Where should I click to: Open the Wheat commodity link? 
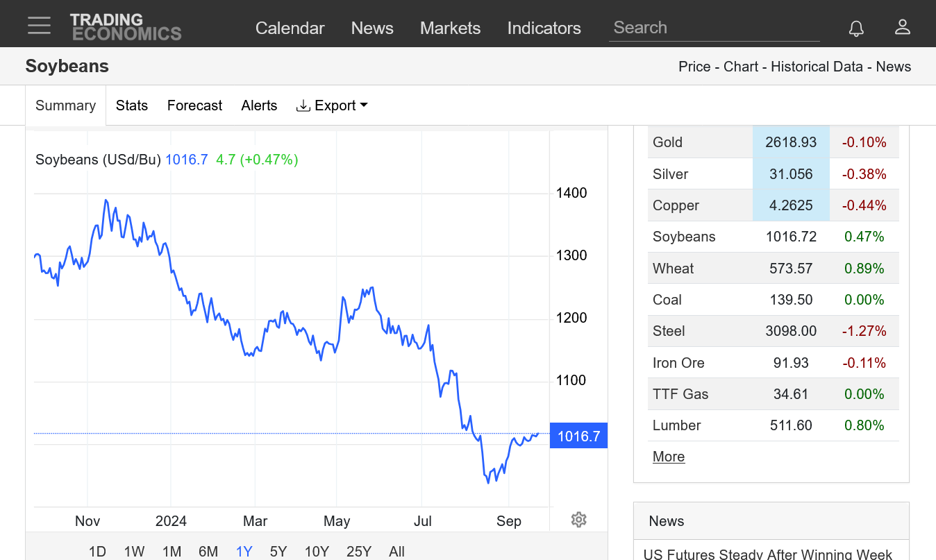673,269
